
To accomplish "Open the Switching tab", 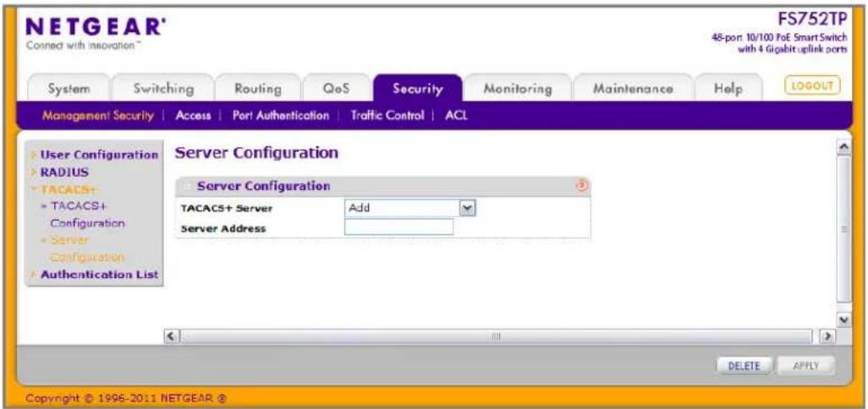I will 163,89.
